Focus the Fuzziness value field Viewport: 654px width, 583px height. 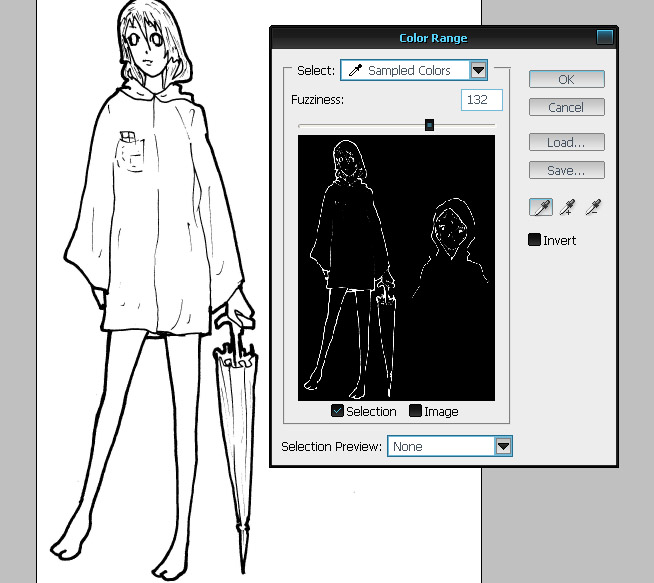(482, 100)
